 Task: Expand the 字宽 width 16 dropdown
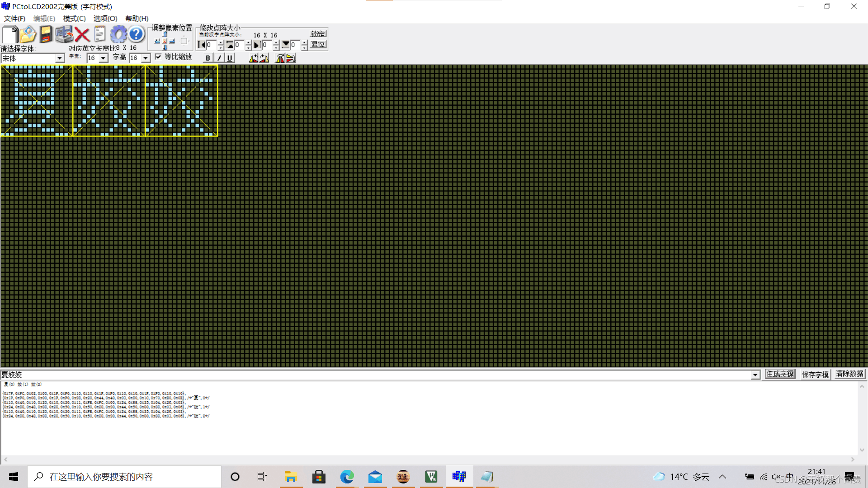point(104,58)
